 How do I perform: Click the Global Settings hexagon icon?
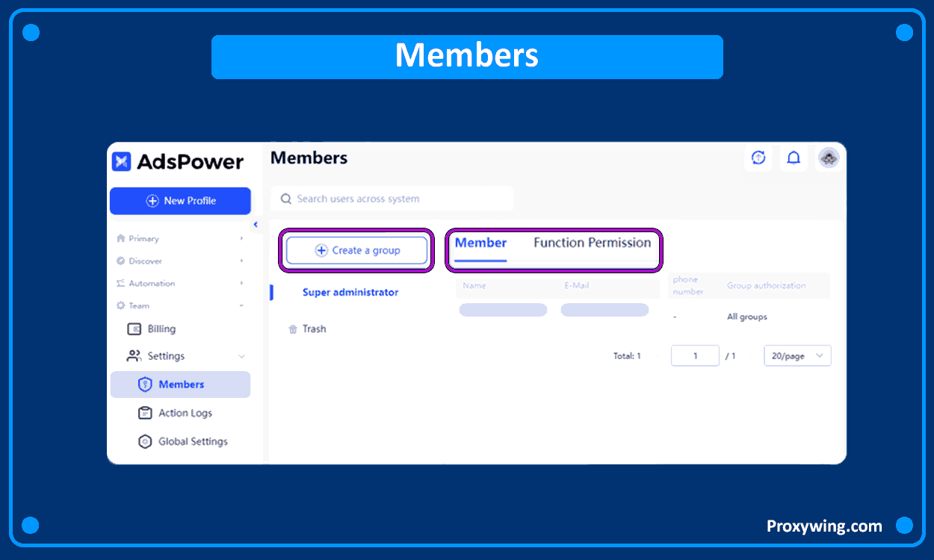click(x=145, y=441)
